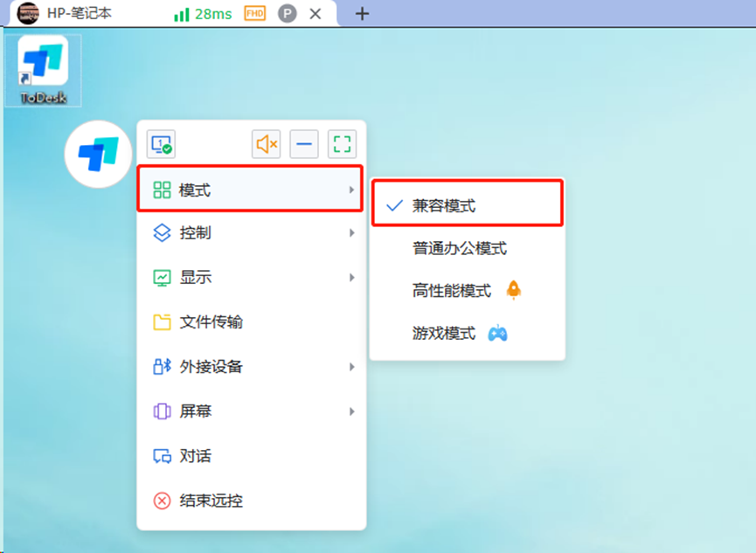Mute the remote audio
The height and width of the screenshot is (553, 756).
click(266, 144)
